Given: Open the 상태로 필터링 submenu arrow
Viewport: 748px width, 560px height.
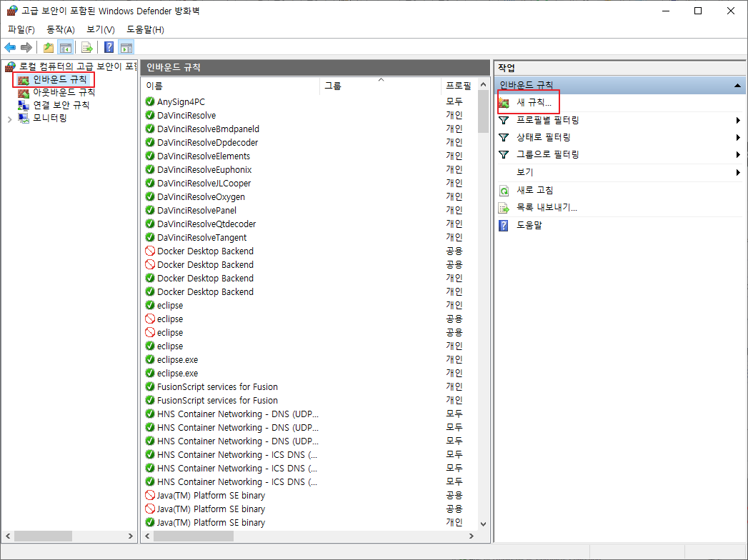Looking at the screenshot, I should coord(738,137).
